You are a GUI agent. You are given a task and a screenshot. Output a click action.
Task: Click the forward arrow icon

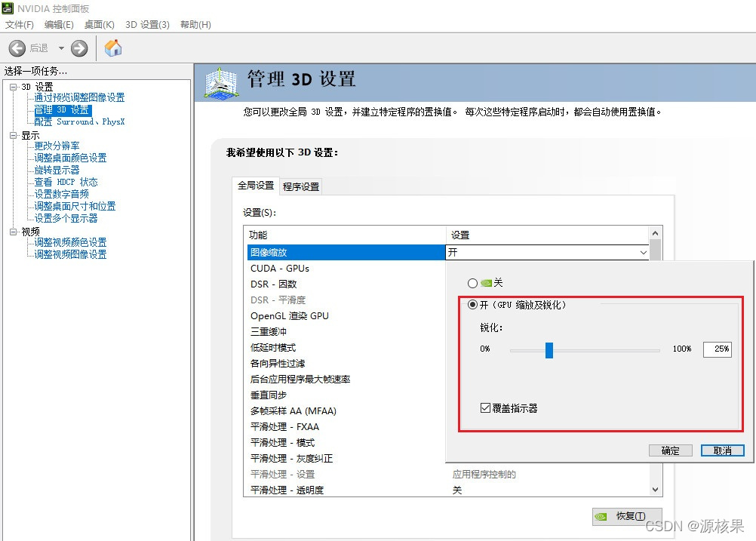pos(79,48)
